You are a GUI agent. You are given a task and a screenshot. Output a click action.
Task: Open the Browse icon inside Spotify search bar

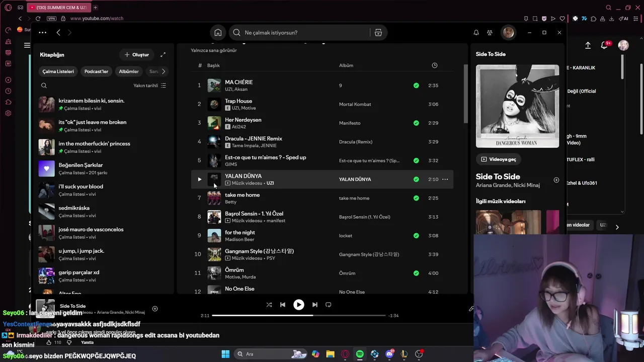[x=378, y=33]
